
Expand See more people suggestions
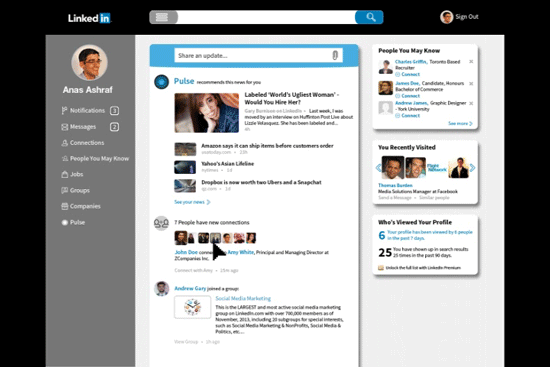click(x=460, y=124)
